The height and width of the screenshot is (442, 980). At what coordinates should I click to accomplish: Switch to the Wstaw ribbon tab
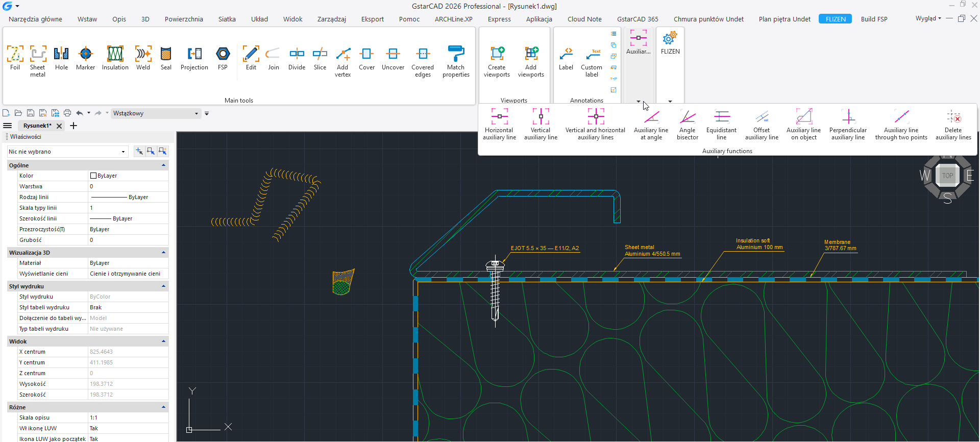coord(87,19)
